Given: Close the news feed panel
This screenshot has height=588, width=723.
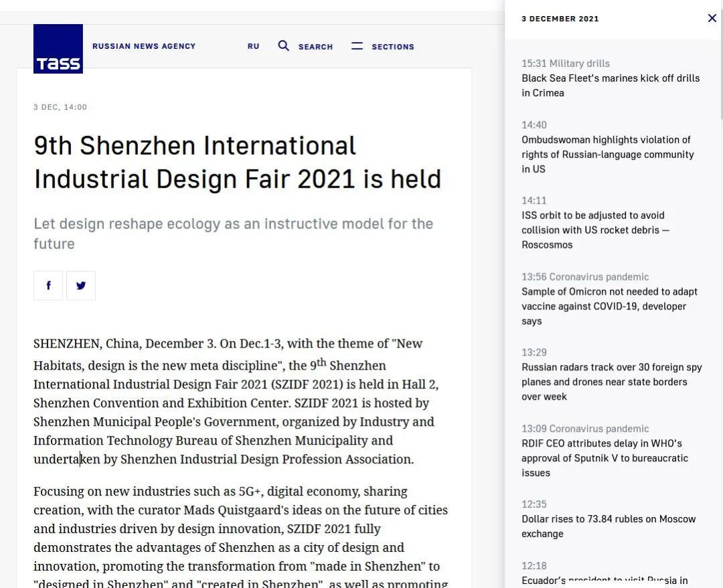Looking at the screenshot, I should click(712, 18).
